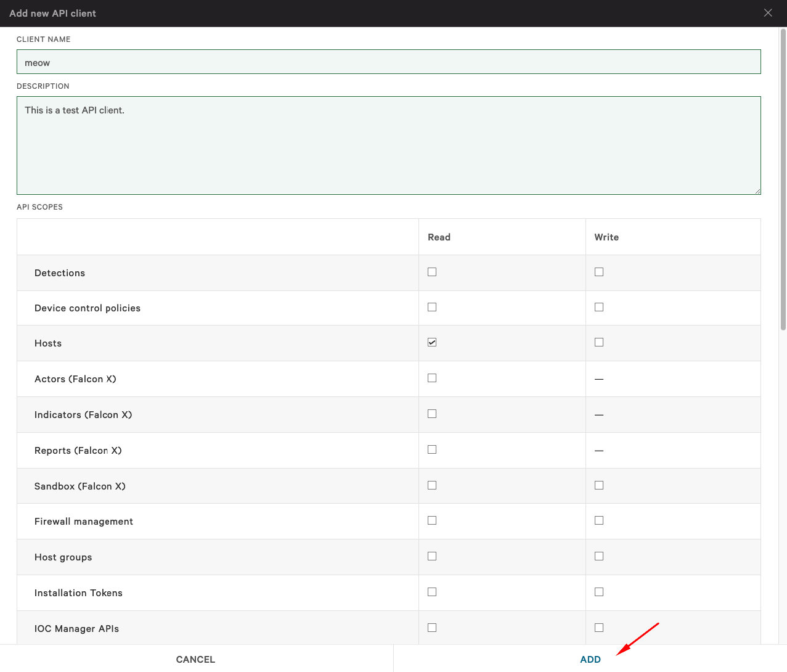Click the CLIENT NAME field label
The width and height of the screenshot is (787, 672).
43,39
